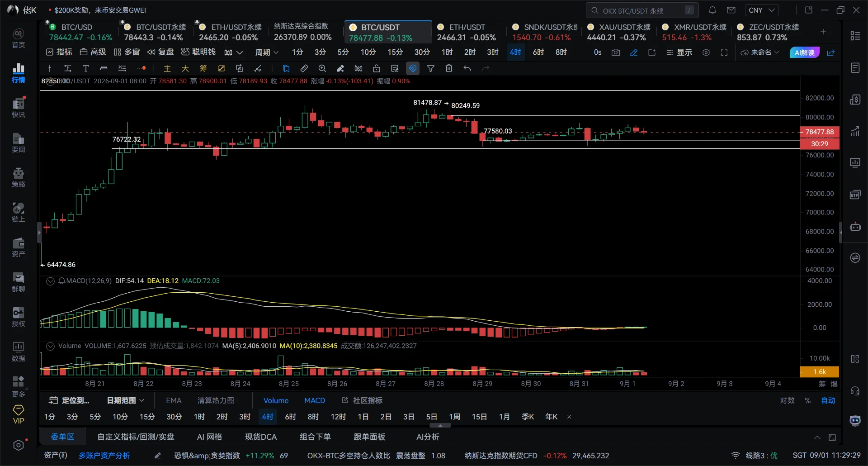Expand the 日期范围 date range dropdown
Image resolution: width=868 pixels, height=466 pixels.
point(125,400)
